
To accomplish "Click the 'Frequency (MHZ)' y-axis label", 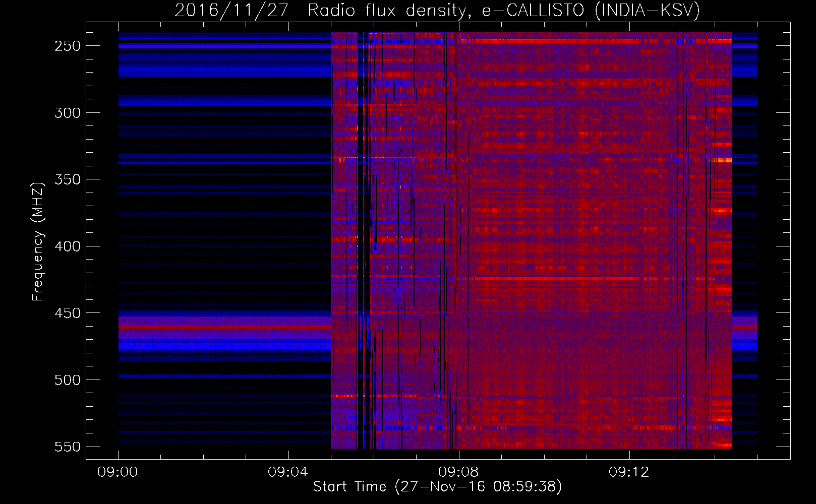I will [x=38, y=241].
